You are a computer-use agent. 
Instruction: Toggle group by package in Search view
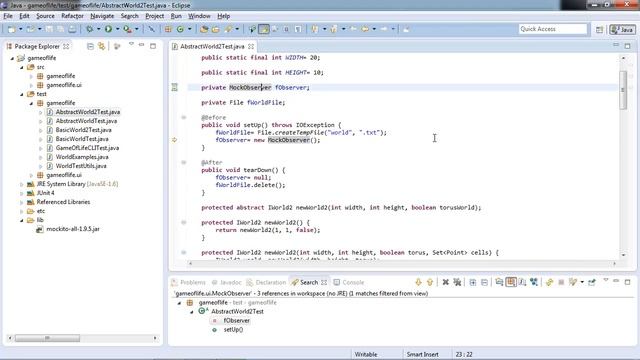pos(511,282)
